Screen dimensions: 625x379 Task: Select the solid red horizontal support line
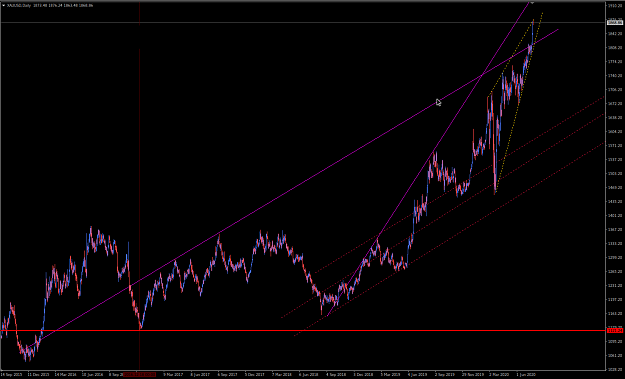click(303, 330)
